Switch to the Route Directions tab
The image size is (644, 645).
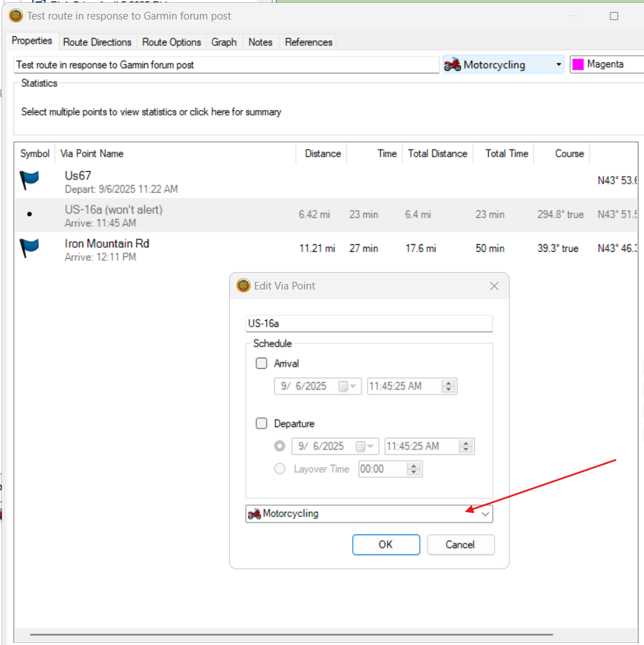[97, 42]
